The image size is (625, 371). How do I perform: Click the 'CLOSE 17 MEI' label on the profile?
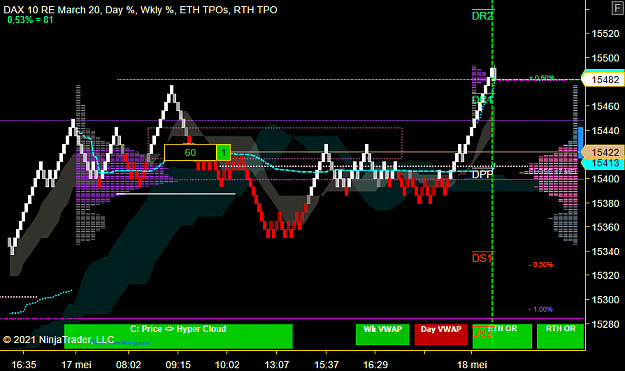coord(553,171)
